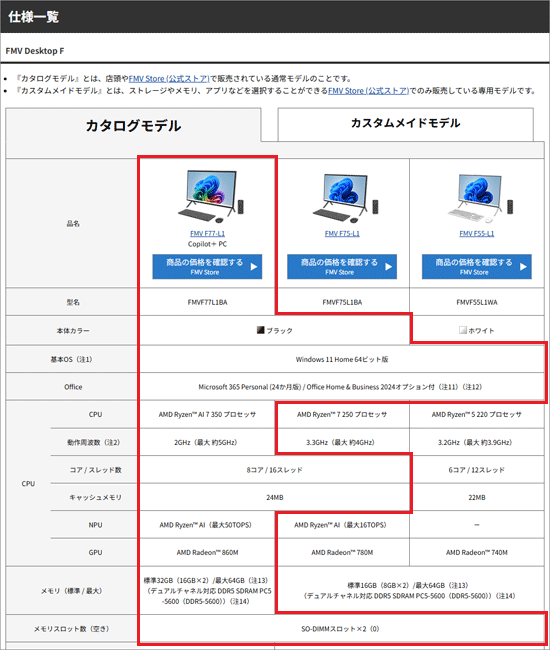Click the AMD Radeon 860M cell
The width and height of the screenshot is (550, 650).
click(207, 552)
